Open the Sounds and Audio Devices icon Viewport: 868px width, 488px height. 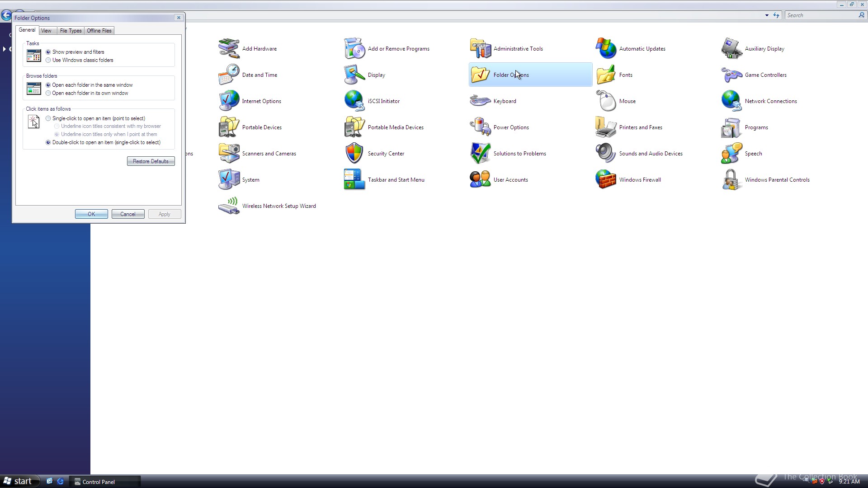click(x=606, y=154)
